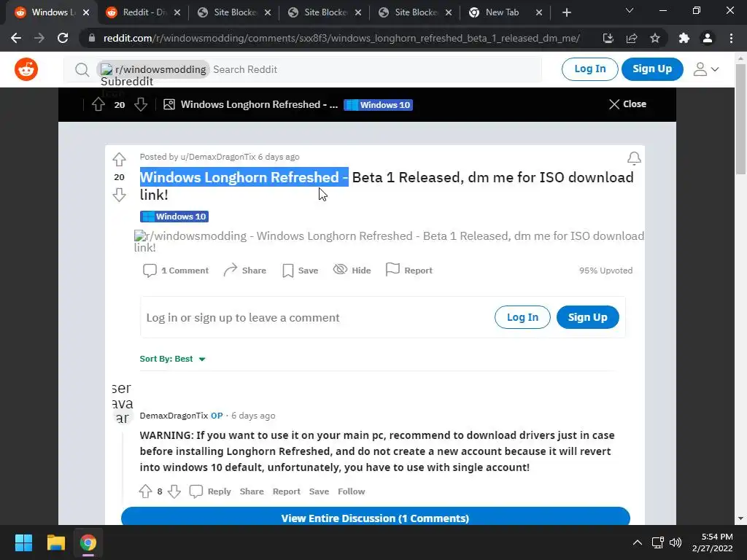
Task: Bookmark this page with the star icon
Action: click(655, 38)
